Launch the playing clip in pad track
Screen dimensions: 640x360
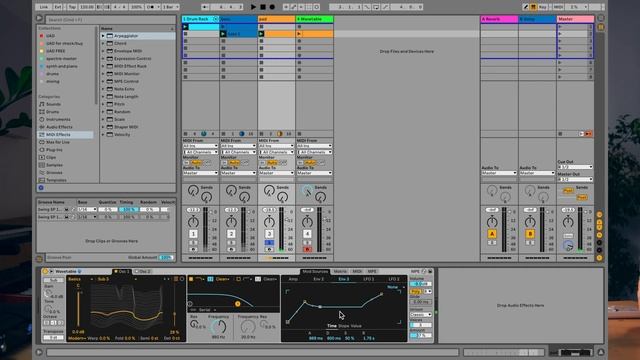click(261, 34)
